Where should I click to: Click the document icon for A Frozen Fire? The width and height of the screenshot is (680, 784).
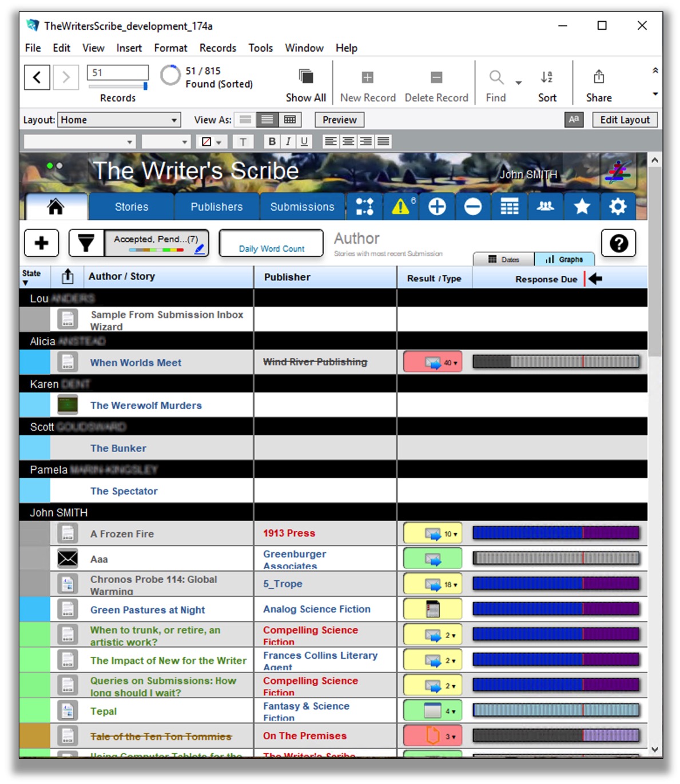click(67, 533)
